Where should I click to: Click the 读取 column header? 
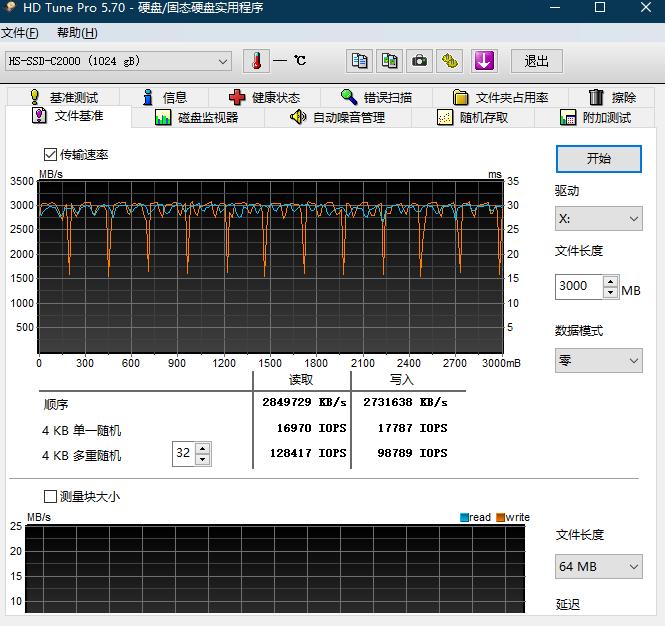301,380
